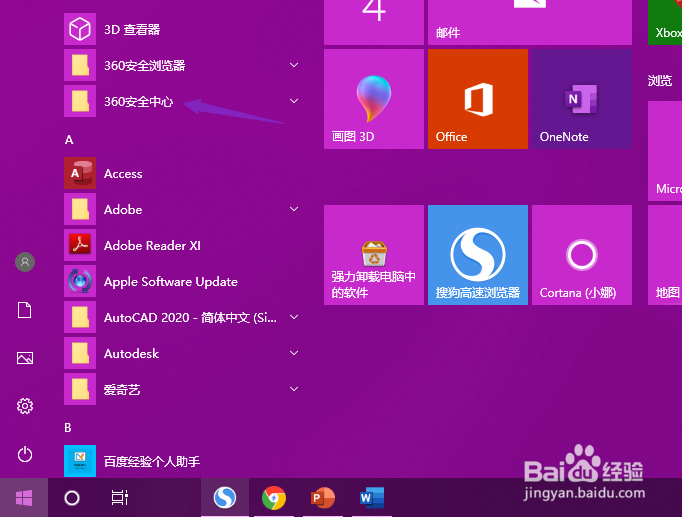
Task: Open the Pictures sidebar icon
Action: 25,358
